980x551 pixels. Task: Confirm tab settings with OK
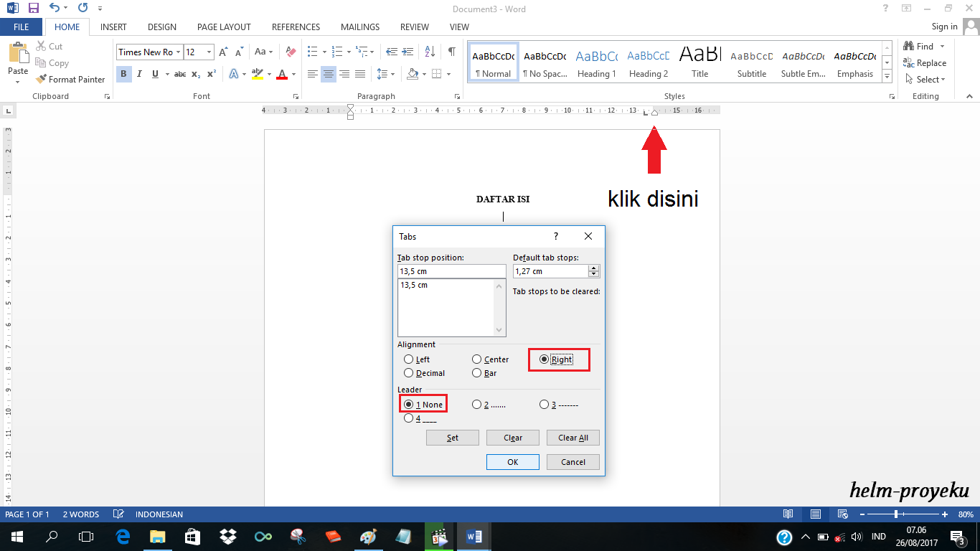pyautogui.click(x=512, y=461)
